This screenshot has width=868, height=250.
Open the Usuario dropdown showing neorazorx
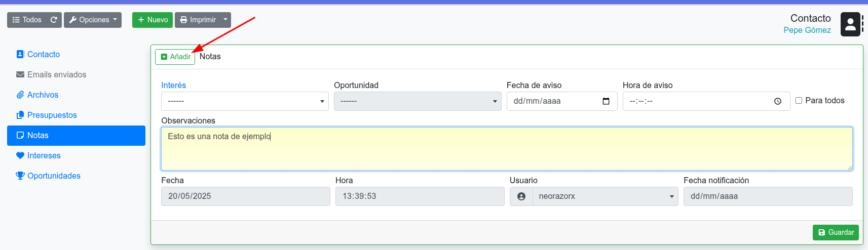[x=605, y=196]
